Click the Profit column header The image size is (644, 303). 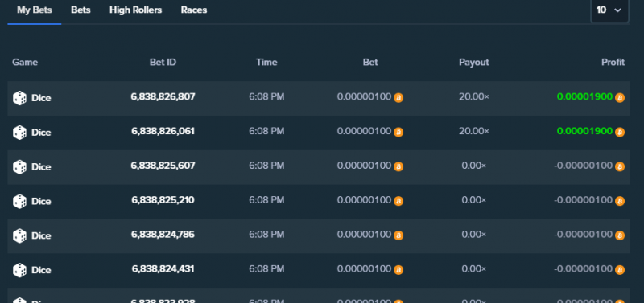tap(613, 63)
